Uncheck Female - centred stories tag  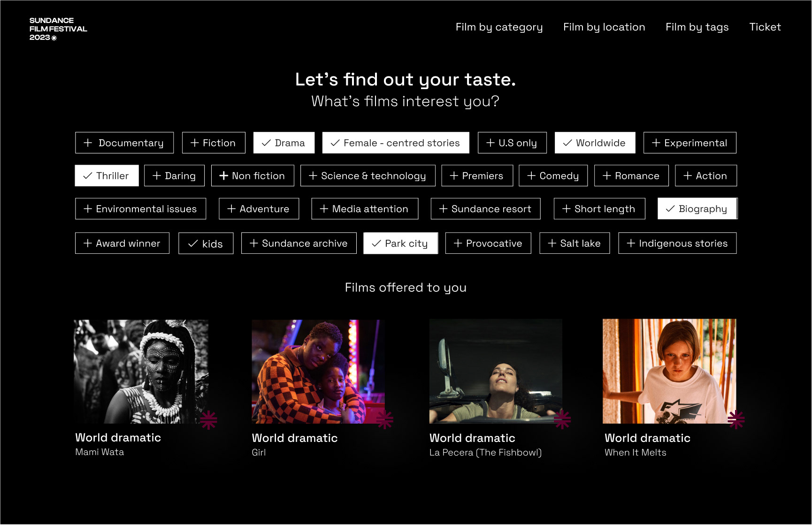point(396,143)
